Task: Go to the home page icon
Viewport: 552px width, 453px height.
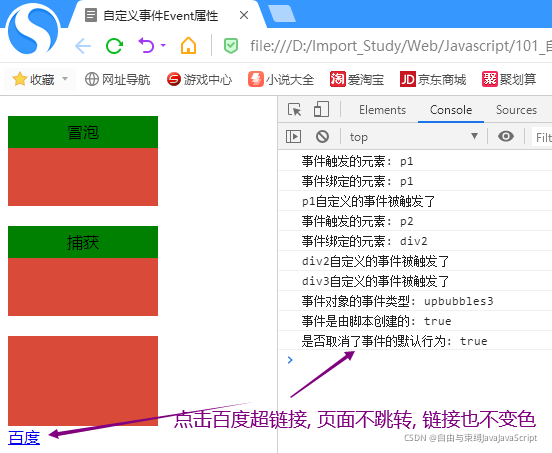Action: [x=188, y=45]
